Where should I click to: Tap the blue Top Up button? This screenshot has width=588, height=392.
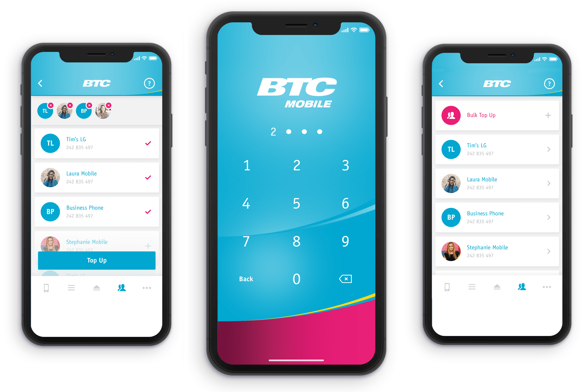tap(97, 261)
